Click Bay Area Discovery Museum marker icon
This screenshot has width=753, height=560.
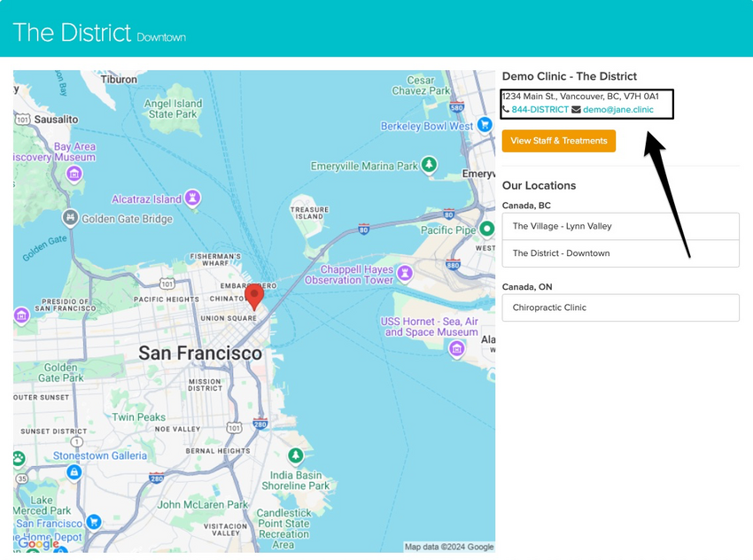coord(74,174)
